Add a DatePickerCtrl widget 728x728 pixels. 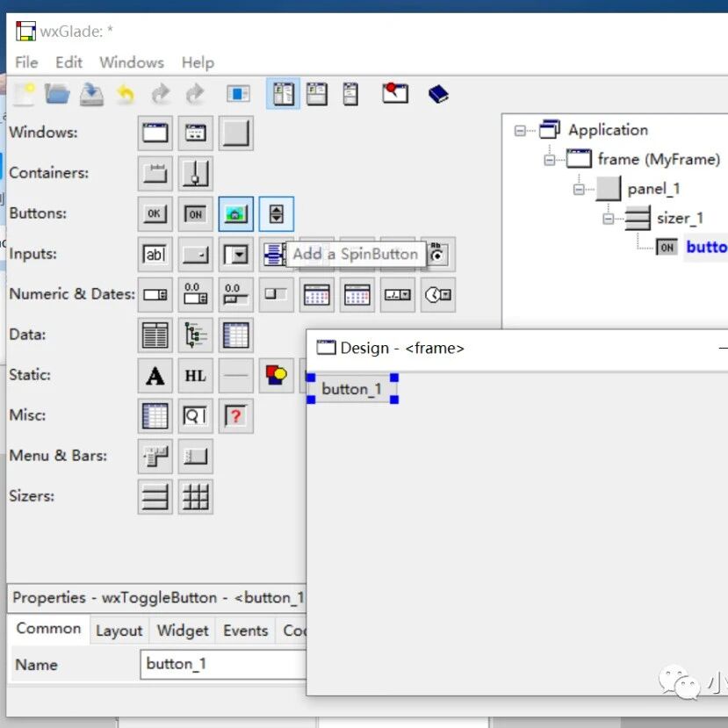pyautogui.click(x=398, y=295)
